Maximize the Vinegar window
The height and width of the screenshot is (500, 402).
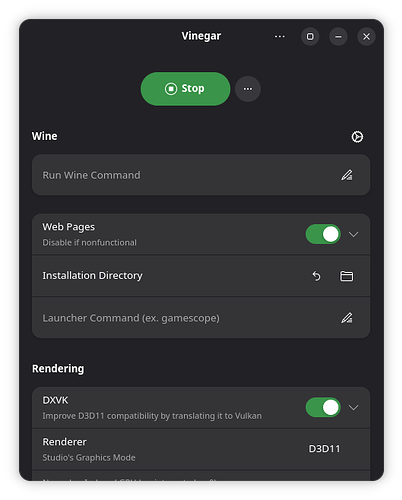coord(310,36)
